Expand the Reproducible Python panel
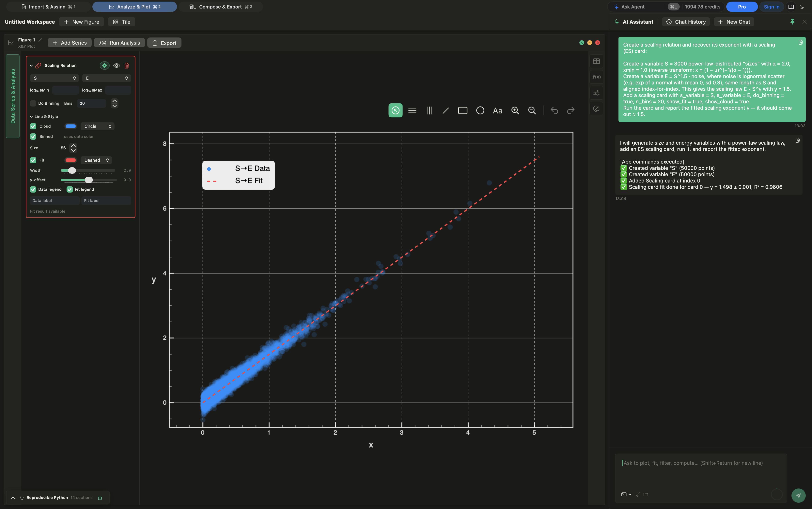 13,498
